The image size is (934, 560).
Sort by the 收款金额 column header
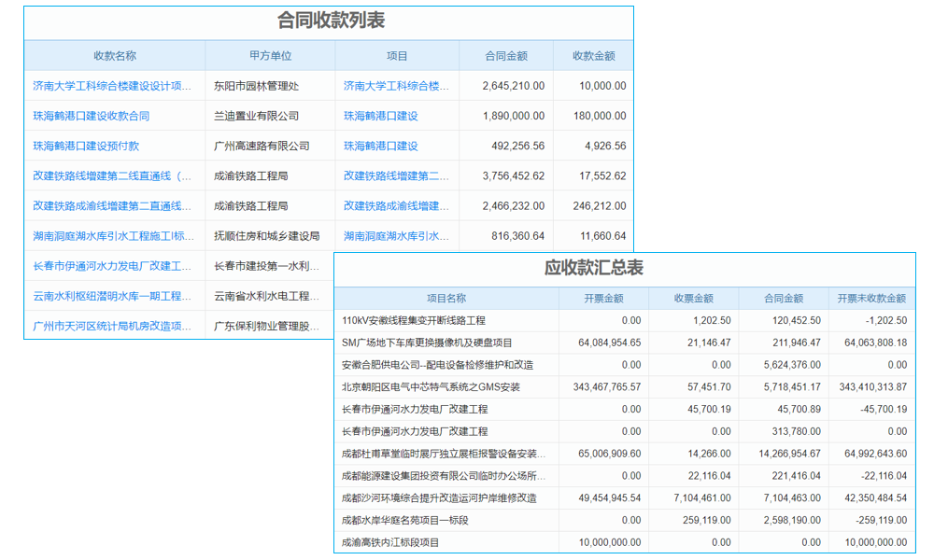coord(594,55)
